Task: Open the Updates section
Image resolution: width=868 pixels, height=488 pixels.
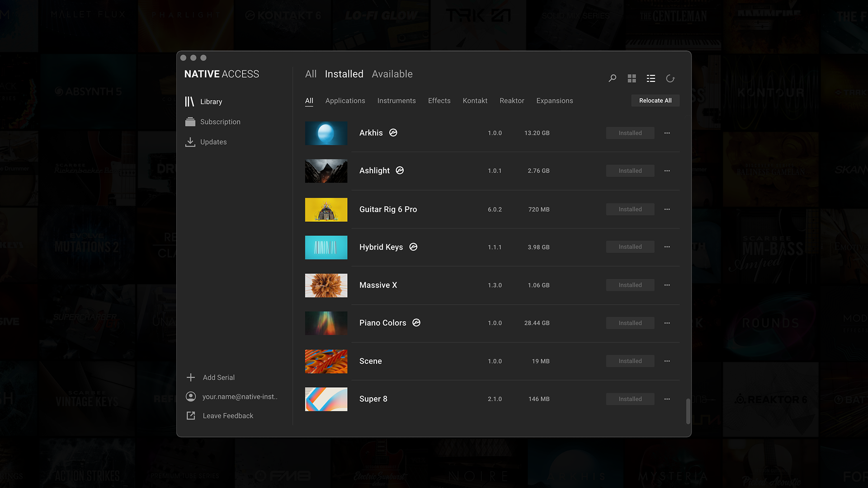Action: pos(213,141)
